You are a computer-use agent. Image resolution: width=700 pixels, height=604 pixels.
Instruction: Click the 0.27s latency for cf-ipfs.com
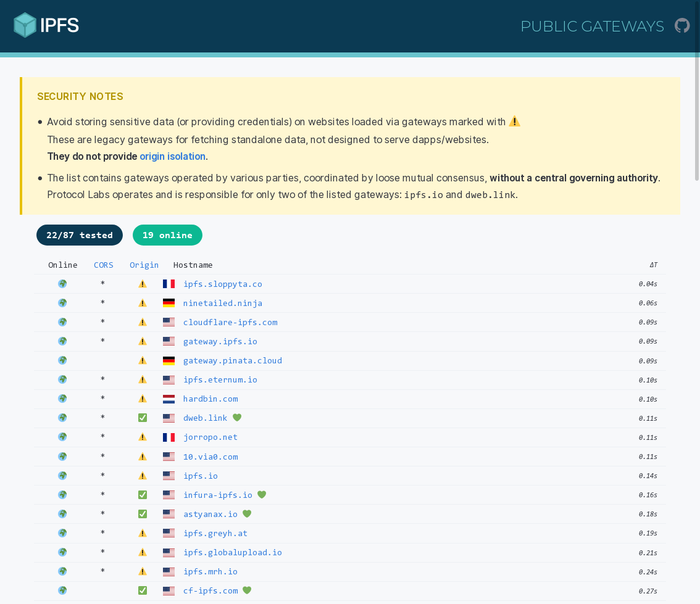tap(648, 591)
